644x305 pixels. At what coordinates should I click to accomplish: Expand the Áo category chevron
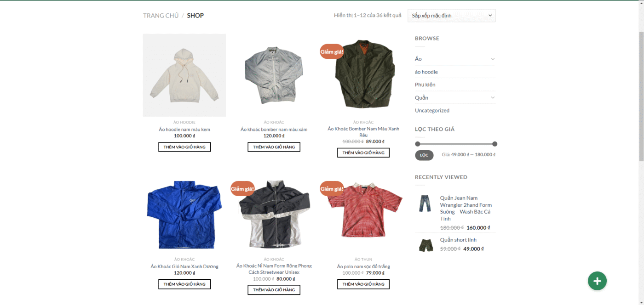492,59
